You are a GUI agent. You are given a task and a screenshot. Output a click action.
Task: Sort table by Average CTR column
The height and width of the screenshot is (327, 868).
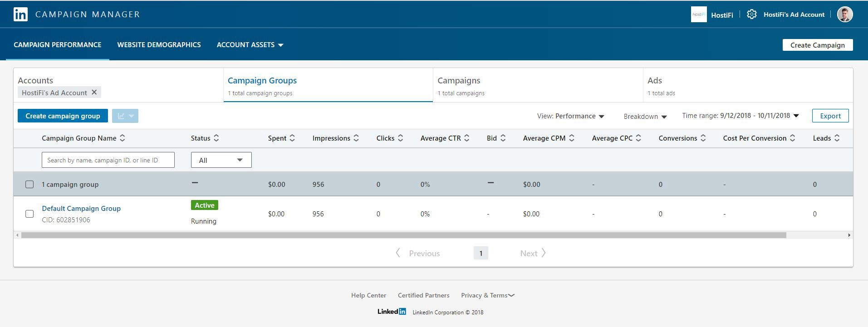click(467, 138)
